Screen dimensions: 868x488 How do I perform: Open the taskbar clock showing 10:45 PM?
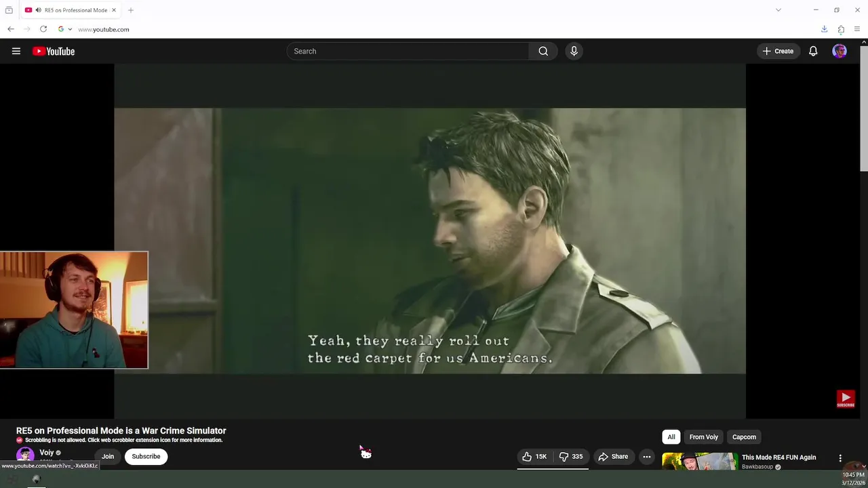(853, 479)
